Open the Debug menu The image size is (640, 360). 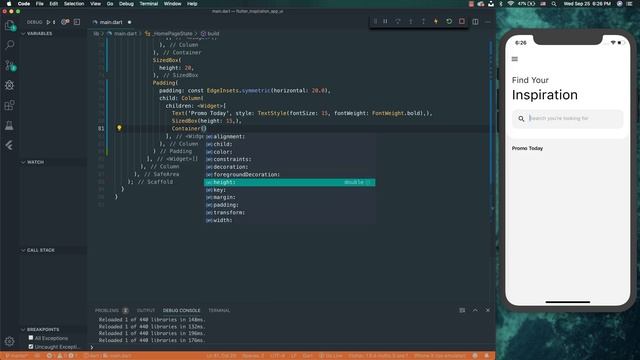pyautogui.click(x=126, y=4)
